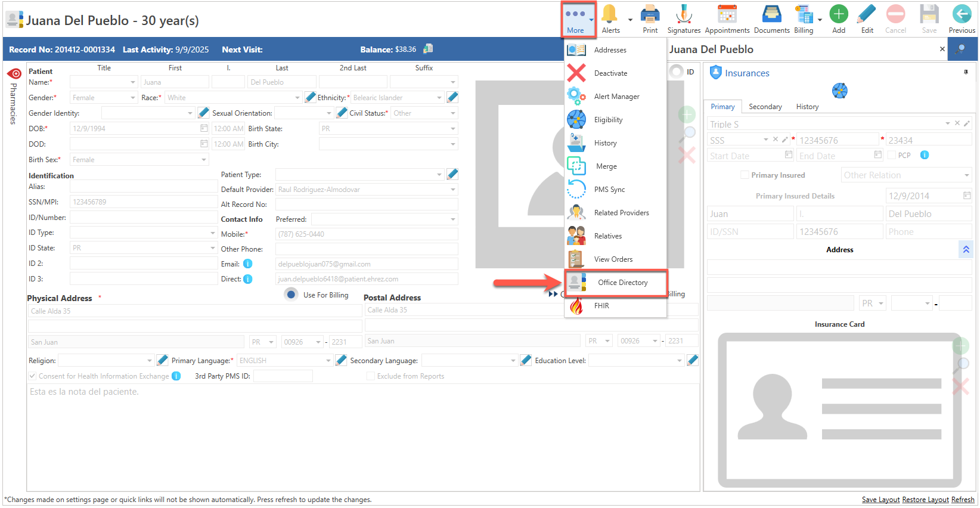The width and height of the screenshot is (980, 508).
Task: Open the Pharmacies side panel
Action: pos(14,97)
